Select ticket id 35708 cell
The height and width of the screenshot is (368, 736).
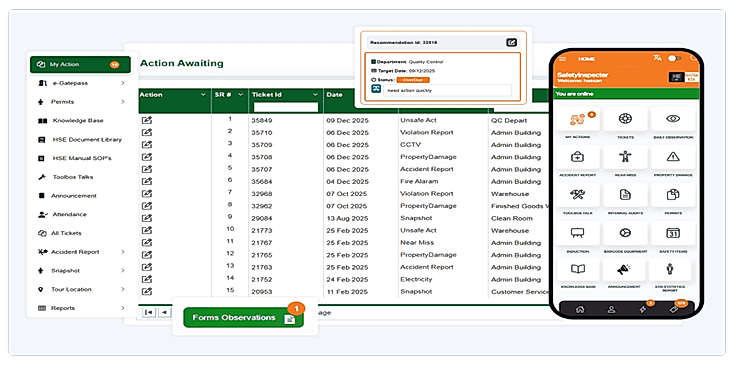262,157
